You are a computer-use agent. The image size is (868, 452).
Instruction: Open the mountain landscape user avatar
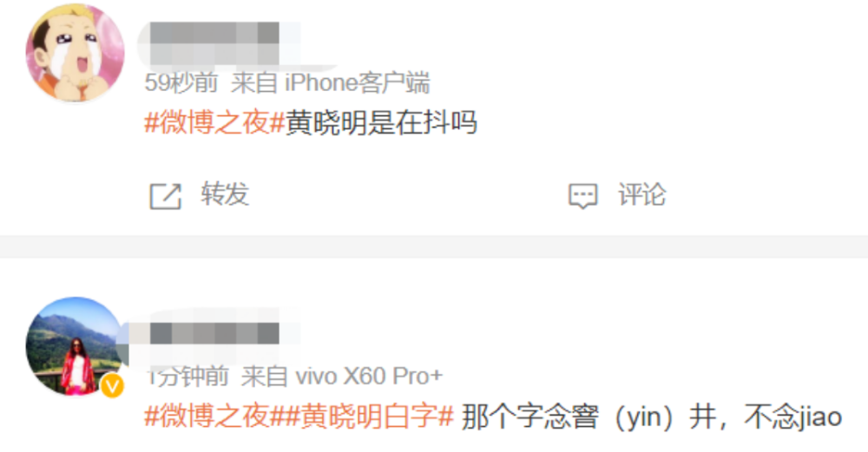tap(76, 346)
